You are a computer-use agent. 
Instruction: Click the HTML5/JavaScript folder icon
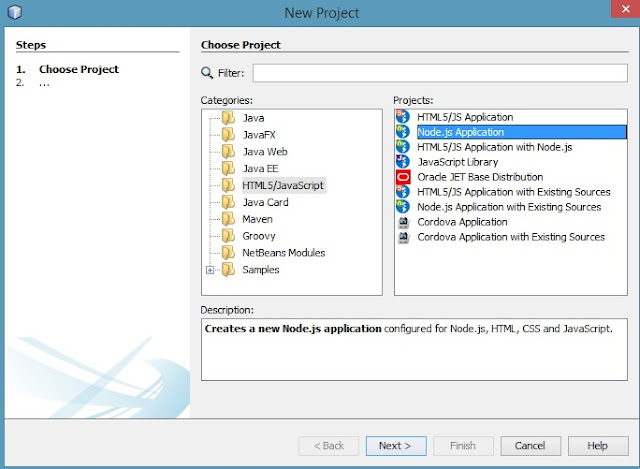click(228, 185)
